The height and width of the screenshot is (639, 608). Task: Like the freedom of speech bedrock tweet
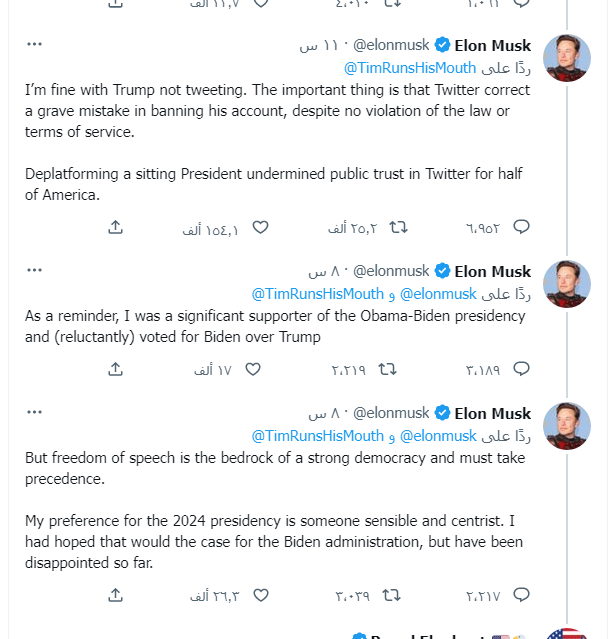coord(260,596)
